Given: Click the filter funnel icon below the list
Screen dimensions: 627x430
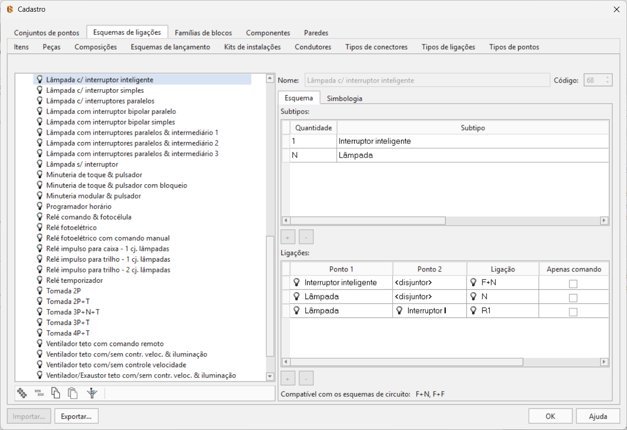Looking at the screenshot, I should tap(92, 394).
